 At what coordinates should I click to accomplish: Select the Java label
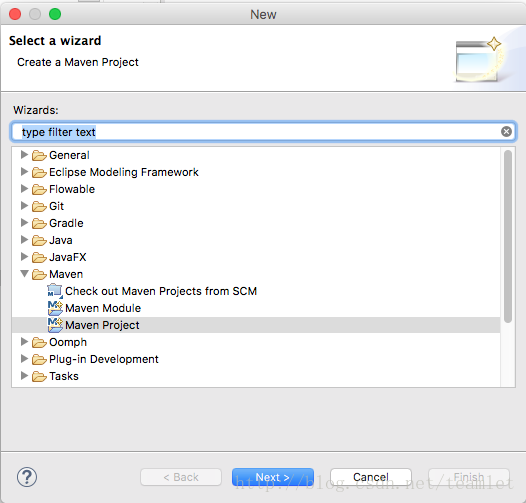61,240
